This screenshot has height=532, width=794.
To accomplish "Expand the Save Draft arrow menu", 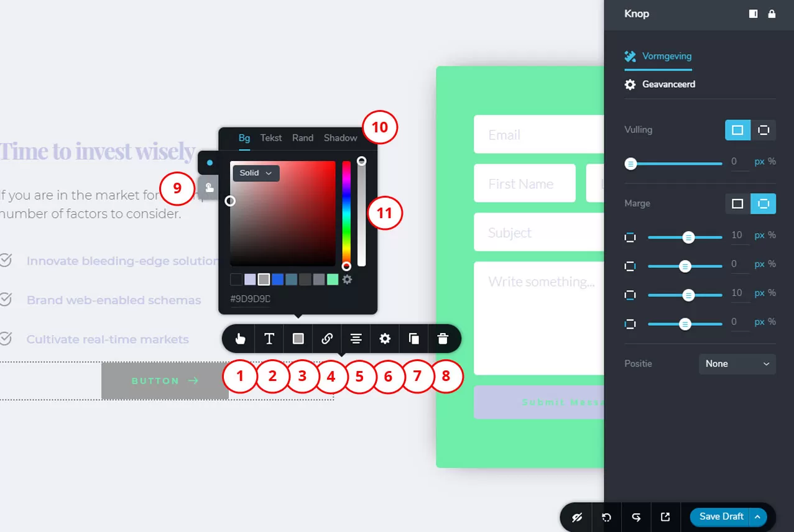I will click(x=757, y=516).
